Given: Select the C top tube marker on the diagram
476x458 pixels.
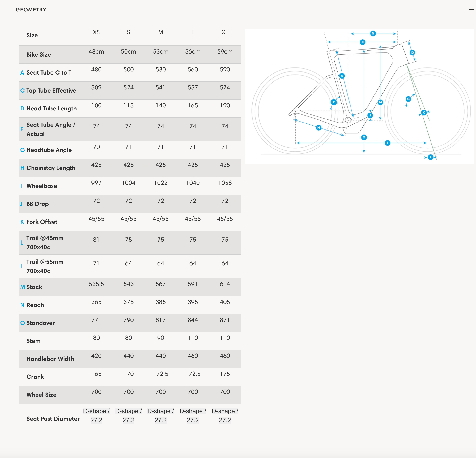Looking at the screenshot, I should pos(363,42).
